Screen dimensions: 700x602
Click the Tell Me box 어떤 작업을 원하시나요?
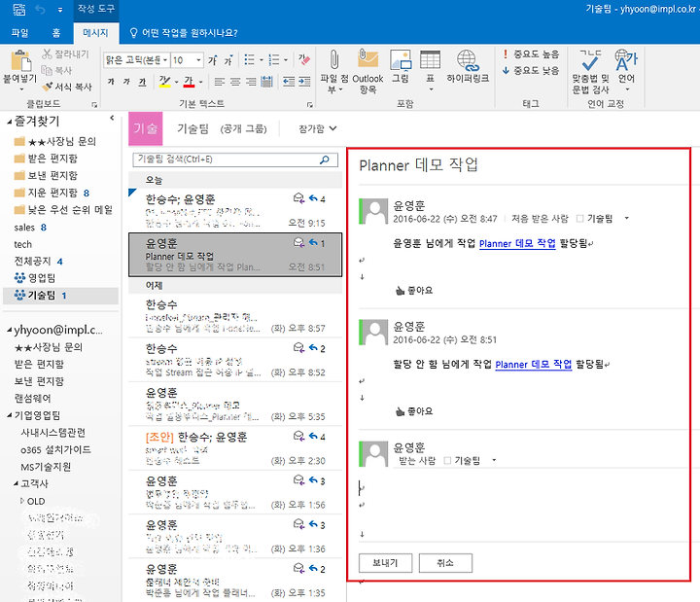tap(184, 33)
